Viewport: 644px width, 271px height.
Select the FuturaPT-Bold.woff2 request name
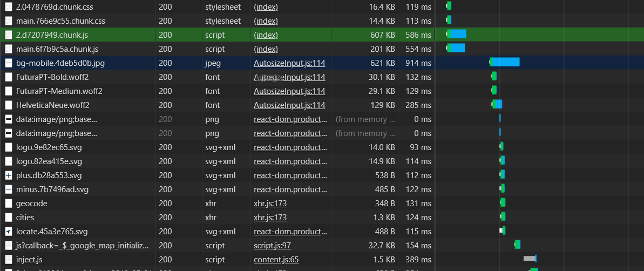[52, 77]
